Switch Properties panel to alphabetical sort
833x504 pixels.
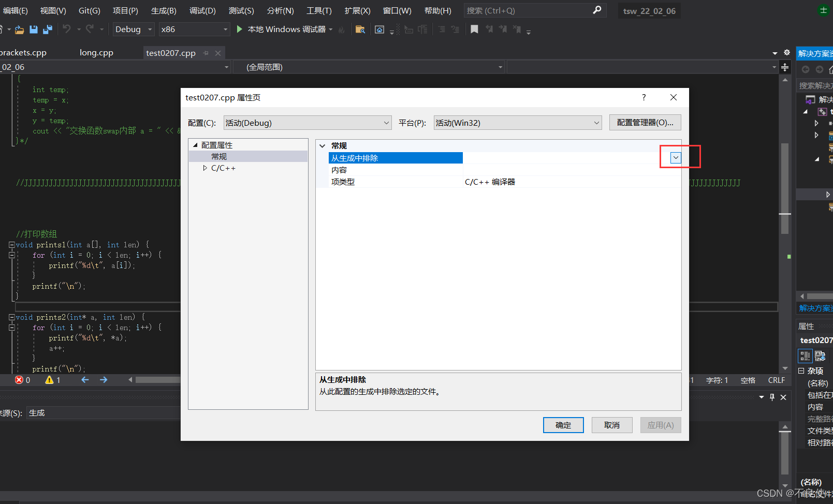(x=820, y=355)
